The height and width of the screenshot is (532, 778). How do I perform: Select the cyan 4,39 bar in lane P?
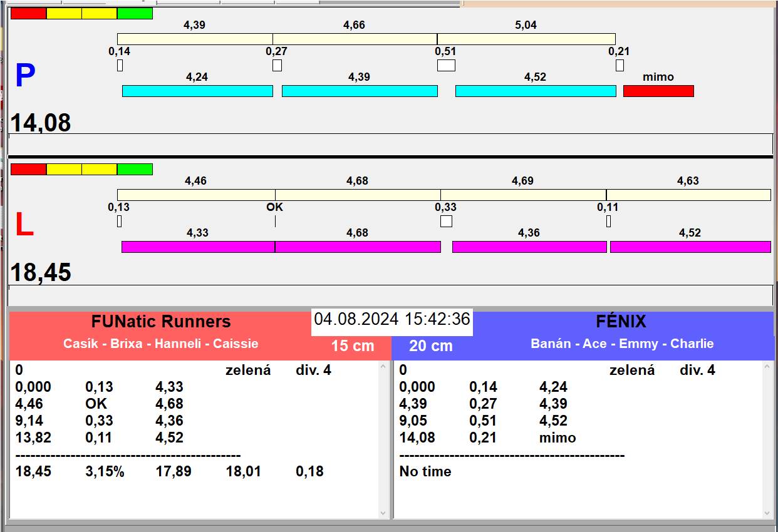[360, 91]
